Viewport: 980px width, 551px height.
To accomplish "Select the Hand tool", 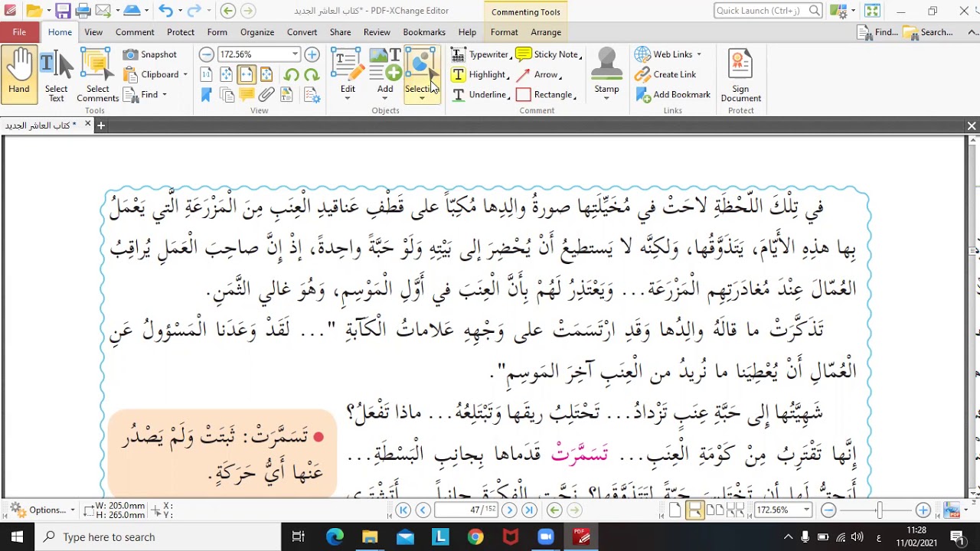I will pos(19,74).
